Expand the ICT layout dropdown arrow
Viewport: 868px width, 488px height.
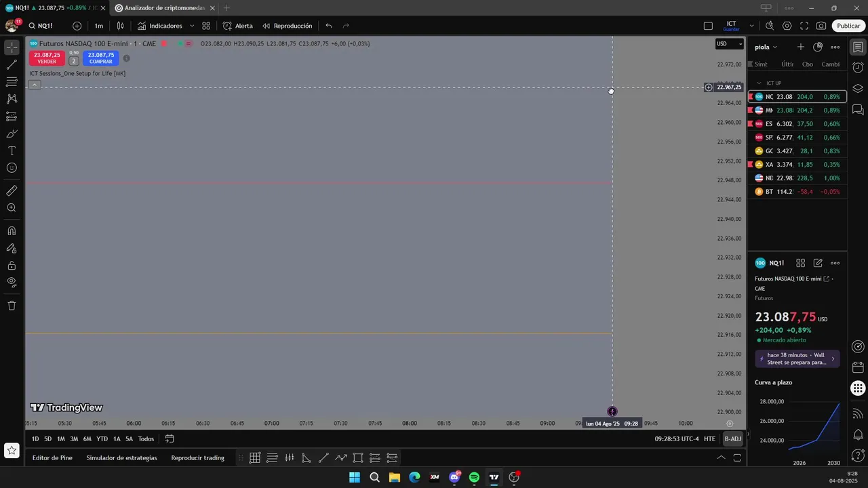751,26
